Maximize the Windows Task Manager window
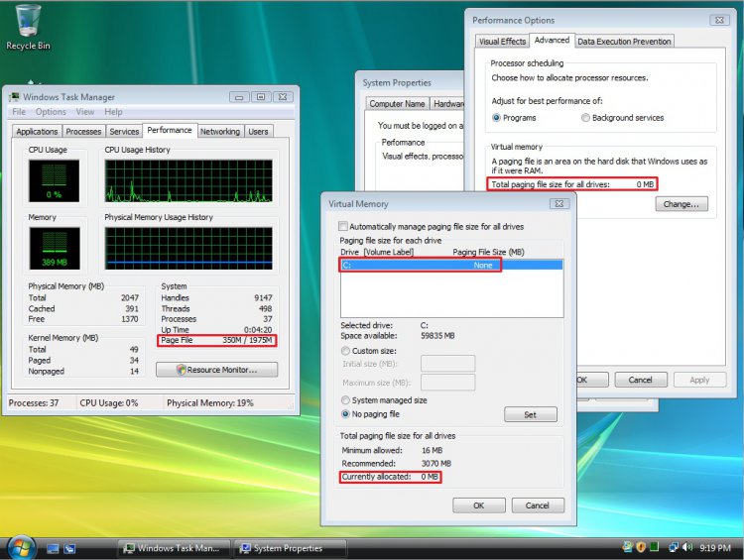744x560 pixels. (261, 97)
